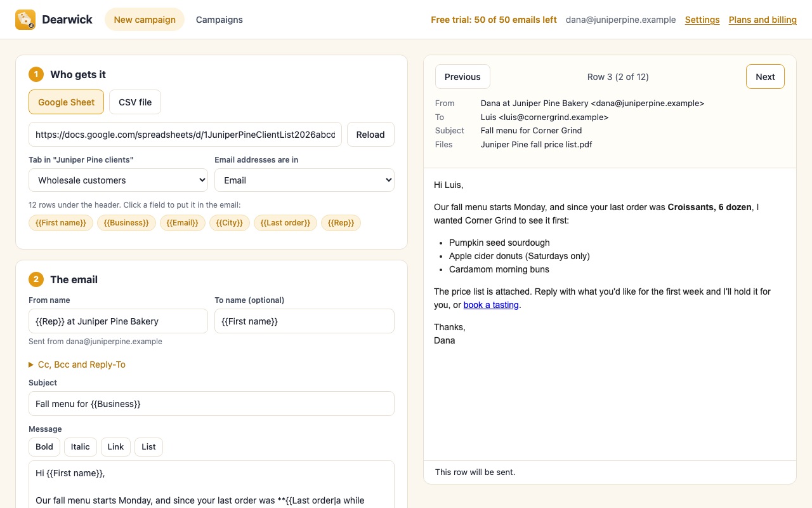Viewport: 812px width, 508px height.
Task: Open the New campaign tab
Action: point(145,20)
